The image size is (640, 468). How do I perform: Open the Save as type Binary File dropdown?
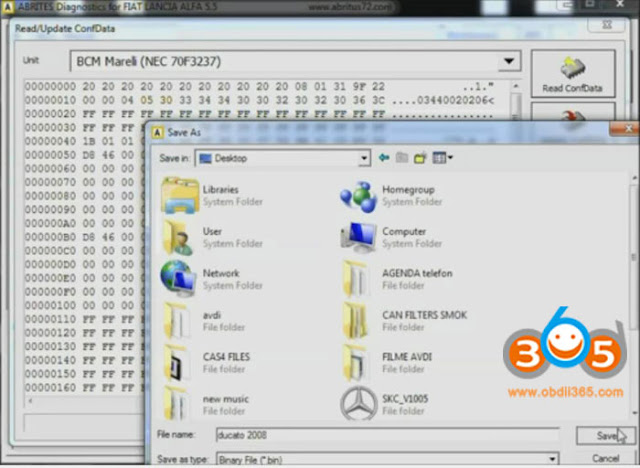(552, 459)
